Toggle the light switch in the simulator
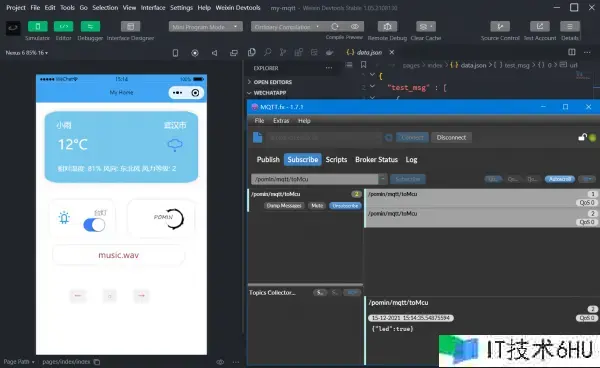This screenshot has height=368, width=600. [94, 225]
